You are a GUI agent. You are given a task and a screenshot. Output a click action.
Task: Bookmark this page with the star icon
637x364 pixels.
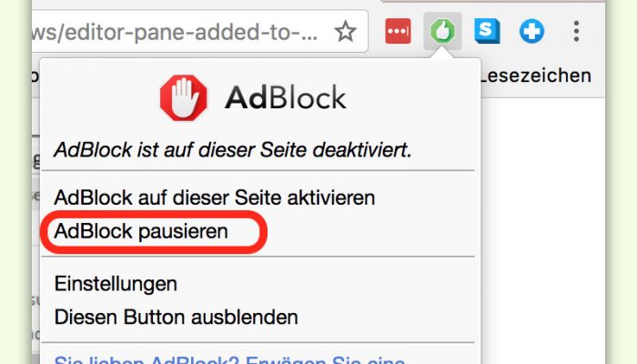point(345,32)
